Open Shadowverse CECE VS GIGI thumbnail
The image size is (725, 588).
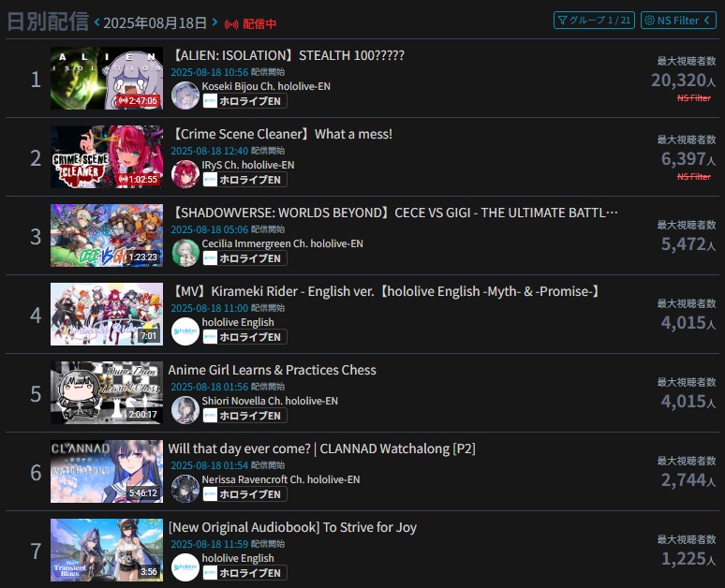(x=107, y=235)
